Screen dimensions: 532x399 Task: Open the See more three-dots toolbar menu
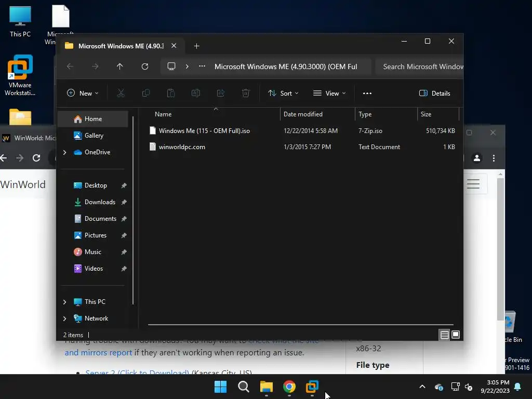click(x=367, y=94)
